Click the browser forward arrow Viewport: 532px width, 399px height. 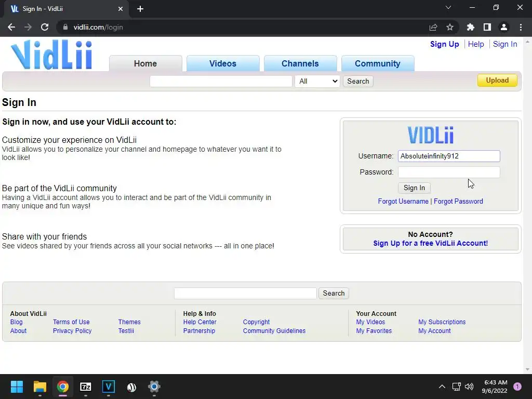(28, 27)
